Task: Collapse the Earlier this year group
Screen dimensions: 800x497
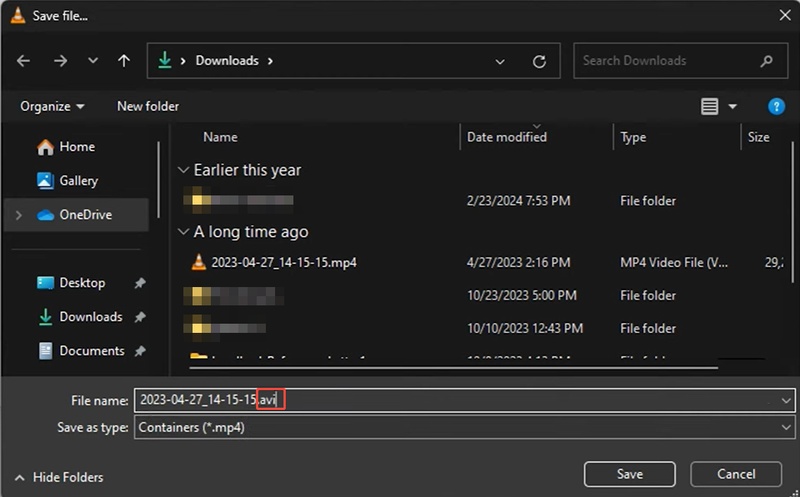Action: [183, 170]
